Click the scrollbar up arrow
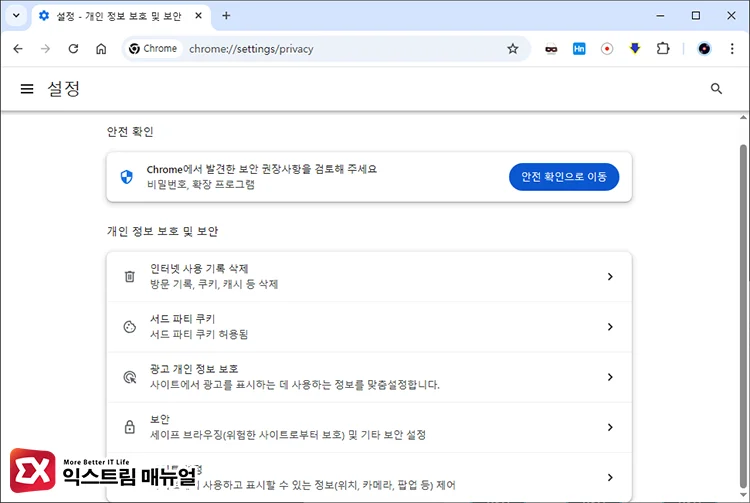The image size is (750, 503). (743, 117)
